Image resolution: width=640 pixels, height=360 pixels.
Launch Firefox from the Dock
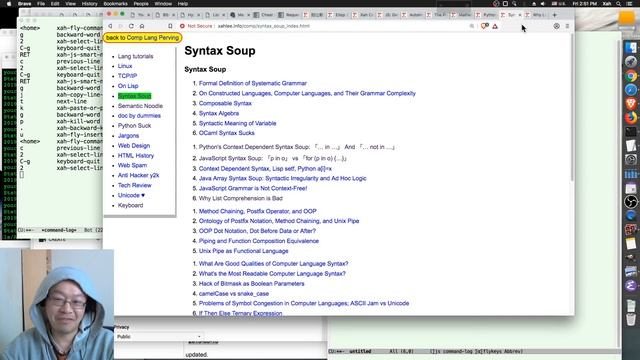point(631,118)
